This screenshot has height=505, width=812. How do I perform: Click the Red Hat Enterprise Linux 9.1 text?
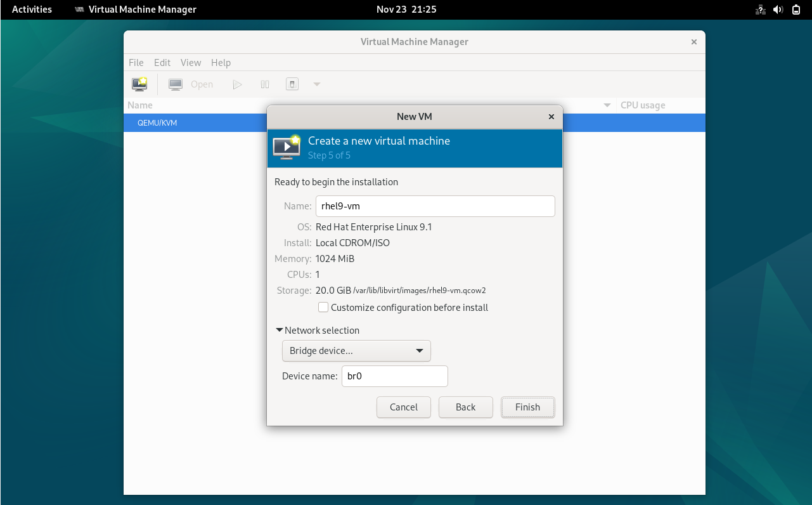[x=374, y=227]
